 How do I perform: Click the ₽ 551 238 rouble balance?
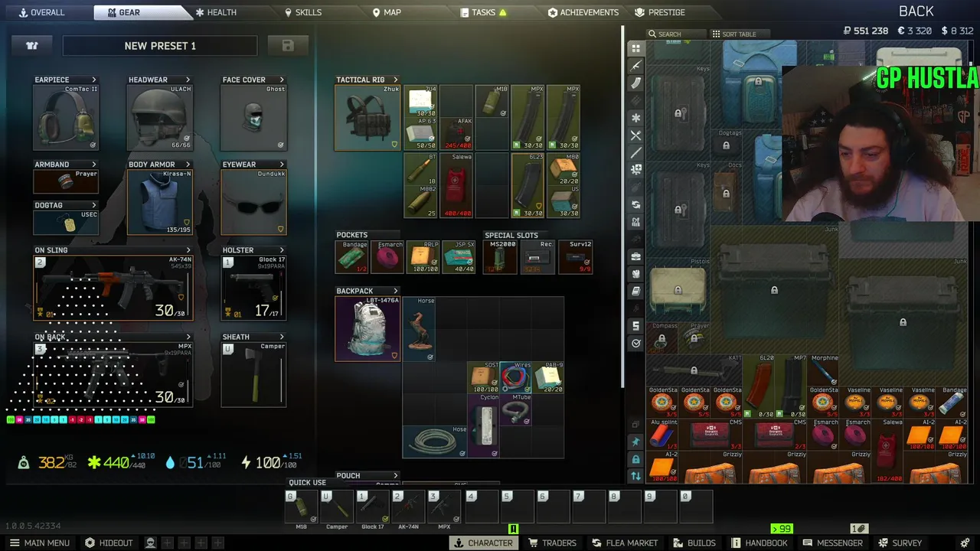[x=865, y=31]
